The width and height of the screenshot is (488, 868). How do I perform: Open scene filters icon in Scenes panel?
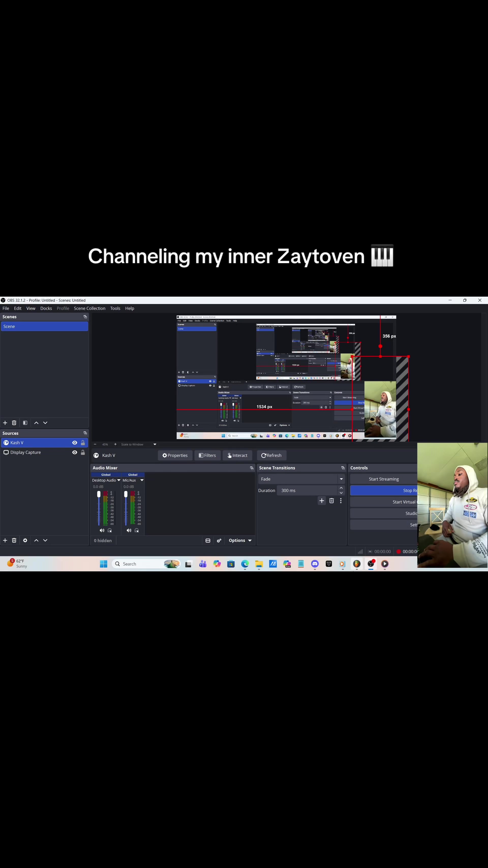coord(25,423)
